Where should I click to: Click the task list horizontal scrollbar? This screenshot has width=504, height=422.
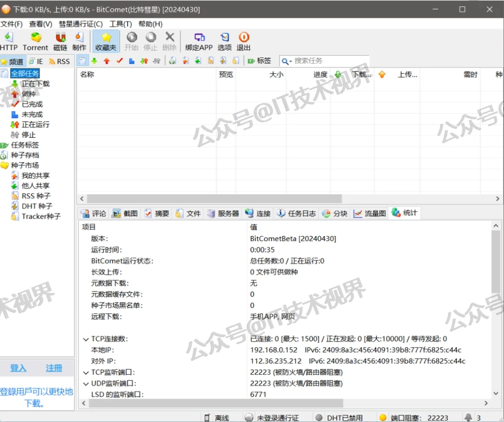pyautogui.click(x=215, y=198)
